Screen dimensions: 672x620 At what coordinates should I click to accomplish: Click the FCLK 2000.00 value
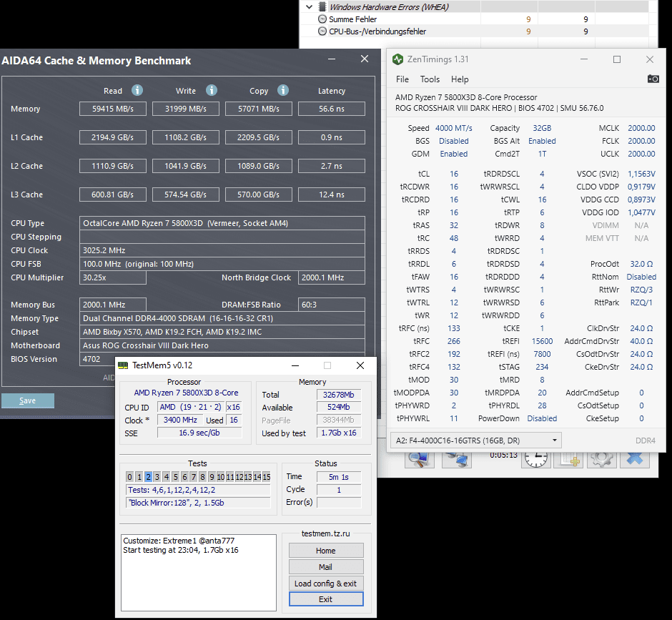click(641, 141)
